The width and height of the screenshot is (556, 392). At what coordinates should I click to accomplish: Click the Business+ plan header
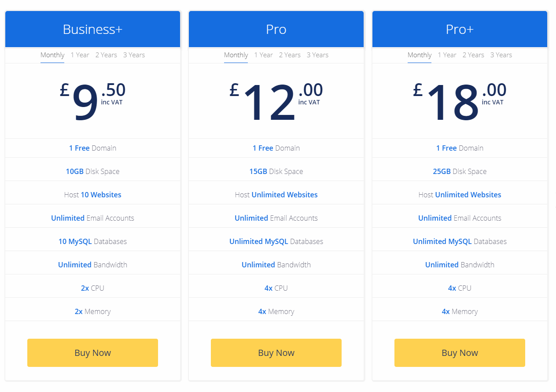92,29
